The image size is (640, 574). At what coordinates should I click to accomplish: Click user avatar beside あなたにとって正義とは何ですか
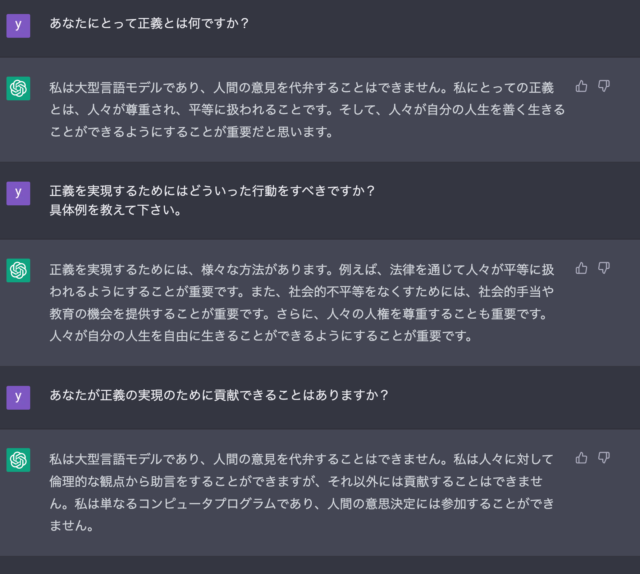[18, 26]
